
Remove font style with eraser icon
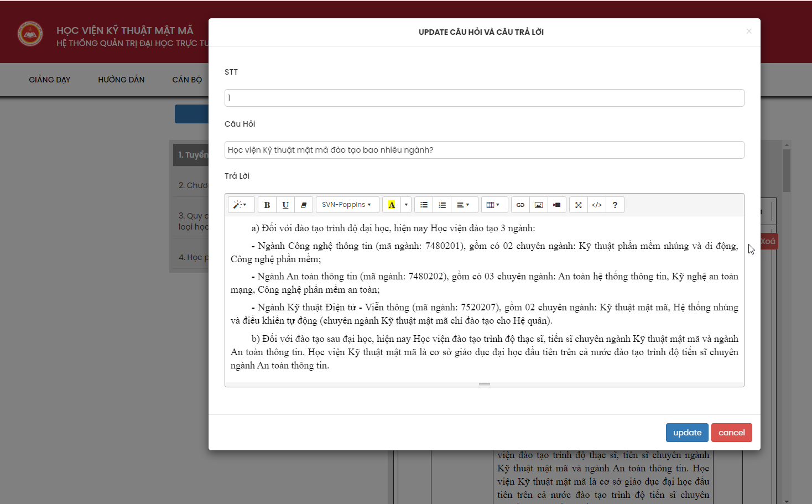pos(304,205)
